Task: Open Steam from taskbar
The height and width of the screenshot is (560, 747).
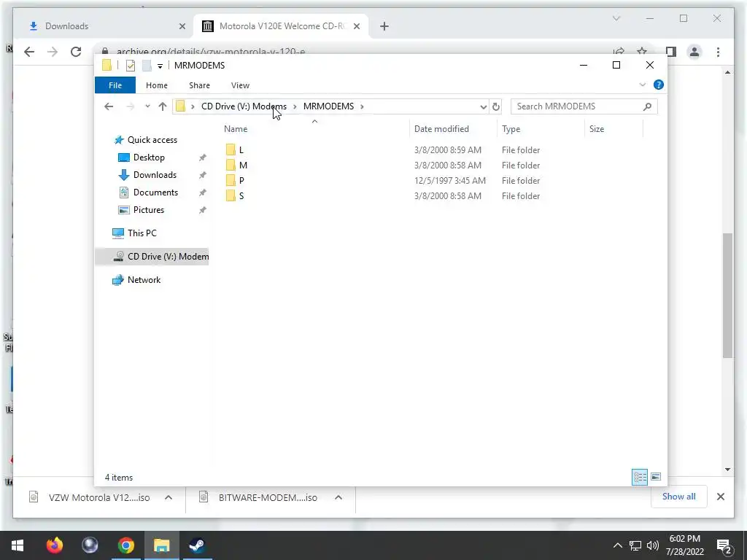Action: 197,545
